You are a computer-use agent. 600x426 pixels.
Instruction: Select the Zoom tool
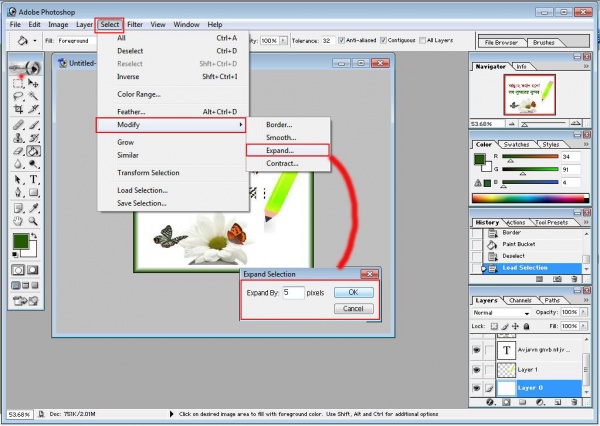(34, 221)
